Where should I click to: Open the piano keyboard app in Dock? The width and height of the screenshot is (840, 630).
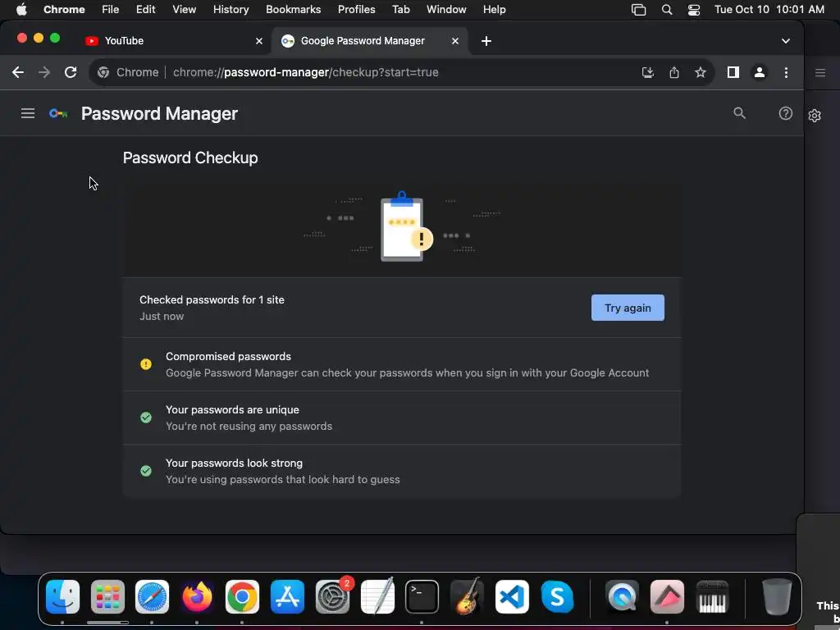tap(712, 596)
